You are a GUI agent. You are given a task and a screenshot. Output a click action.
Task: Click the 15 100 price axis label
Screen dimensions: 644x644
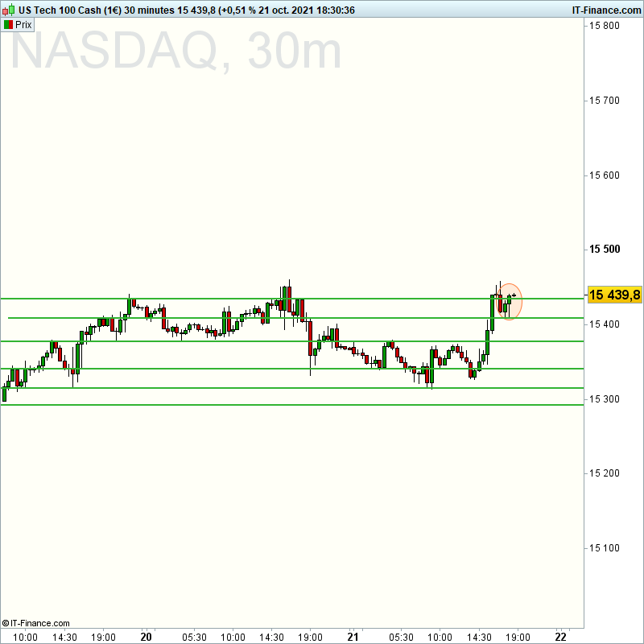[605, 548]
